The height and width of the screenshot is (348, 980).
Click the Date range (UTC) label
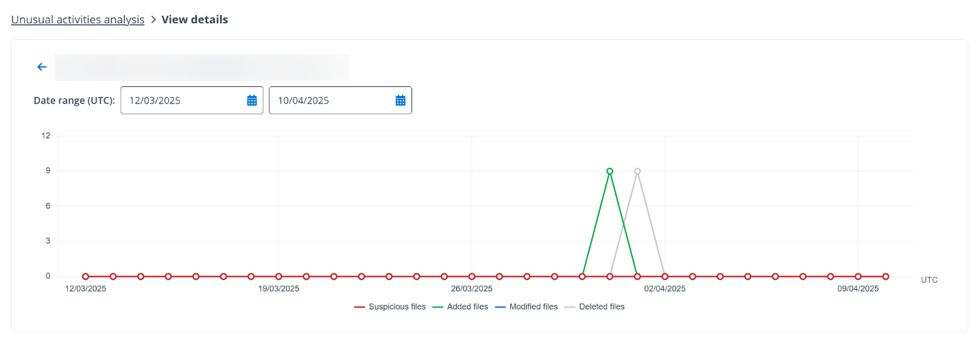74,100
